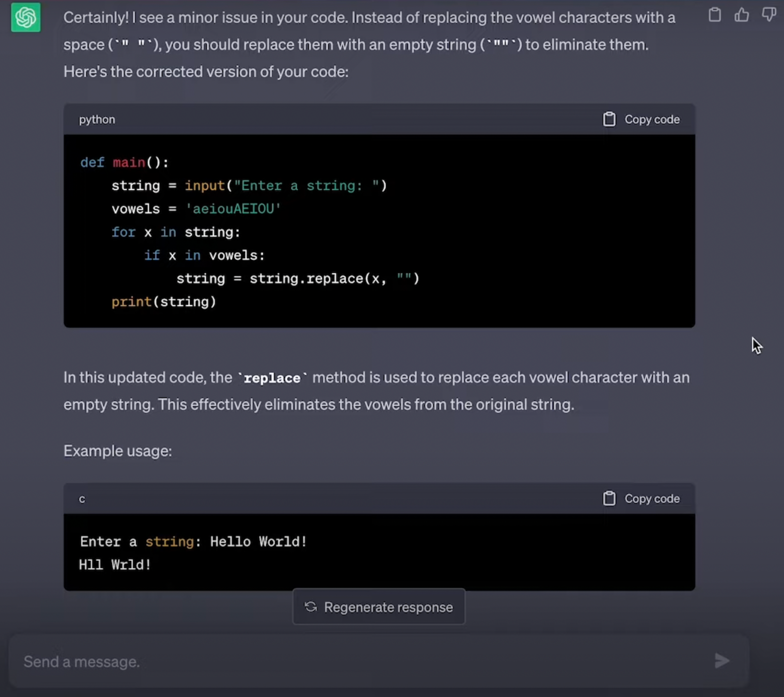This screenshot has height=697, width=784.
Task: Click the "def main():" code line
Action: pos(124,162)
